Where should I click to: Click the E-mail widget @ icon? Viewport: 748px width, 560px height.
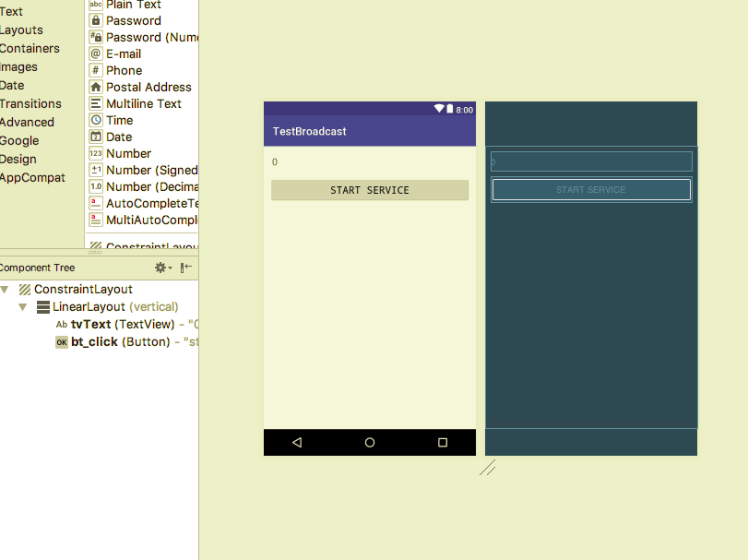(x=95, y=54)
